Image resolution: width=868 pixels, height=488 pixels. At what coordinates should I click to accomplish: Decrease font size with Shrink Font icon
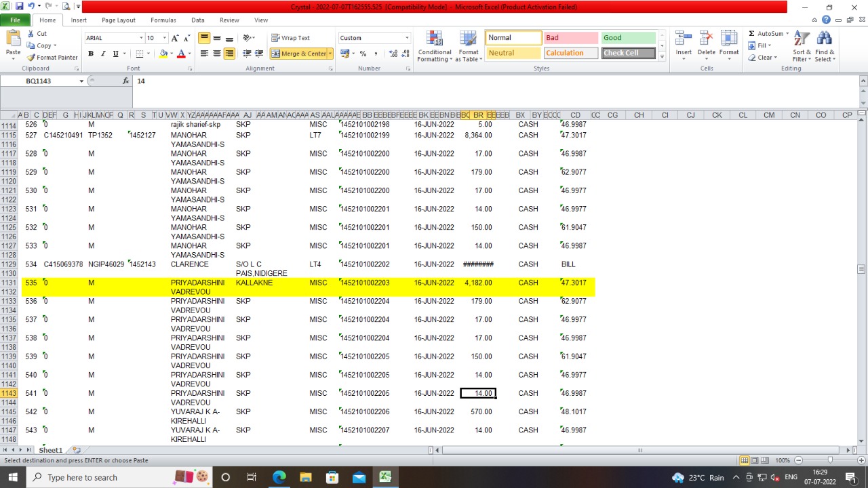tap(187, 38)
